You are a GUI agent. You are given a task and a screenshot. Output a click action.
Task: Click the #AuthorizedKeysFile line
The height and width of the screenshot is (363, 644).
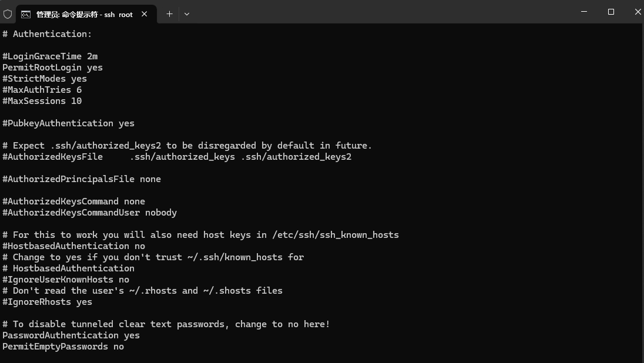(x=176, y=157)
